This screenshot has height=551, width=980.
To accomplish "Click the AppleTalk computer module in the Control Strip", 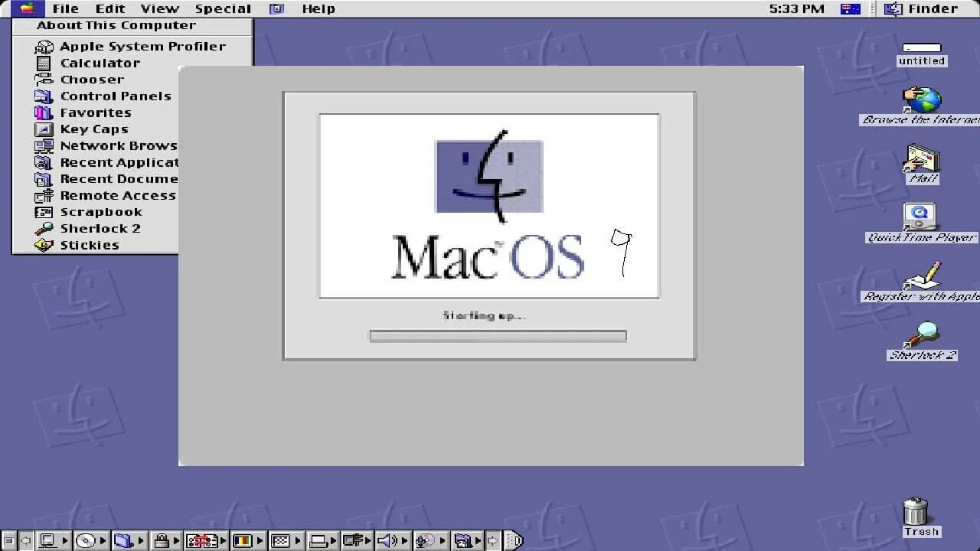I will [47, 540].
